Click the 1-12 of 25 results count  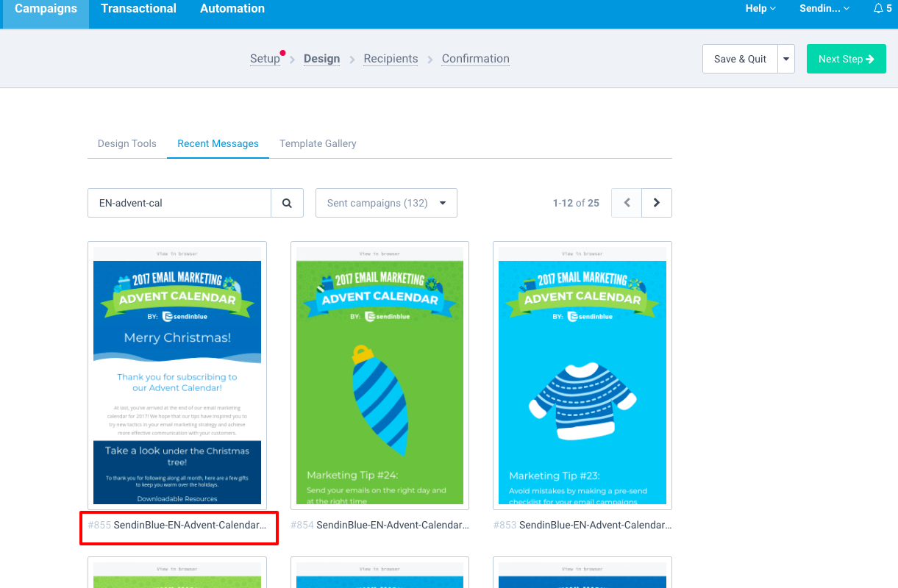pos(576,203)
